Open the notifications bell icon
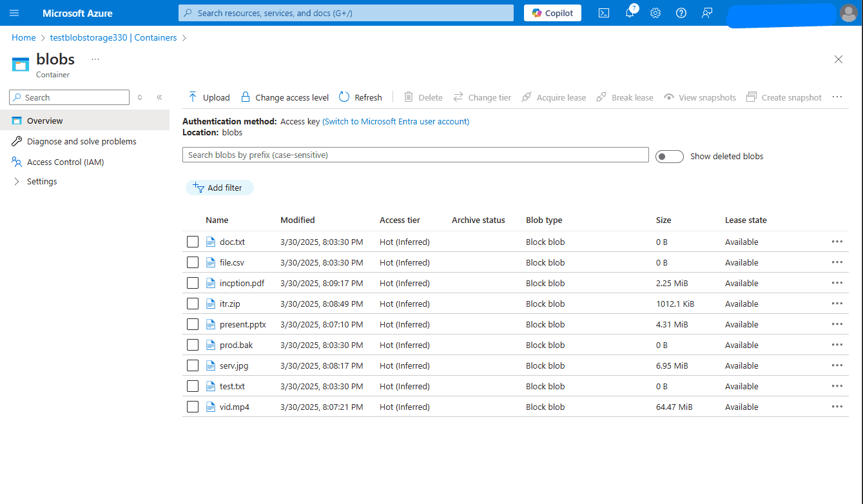863x504 pixels. click(x=630, y=13)
